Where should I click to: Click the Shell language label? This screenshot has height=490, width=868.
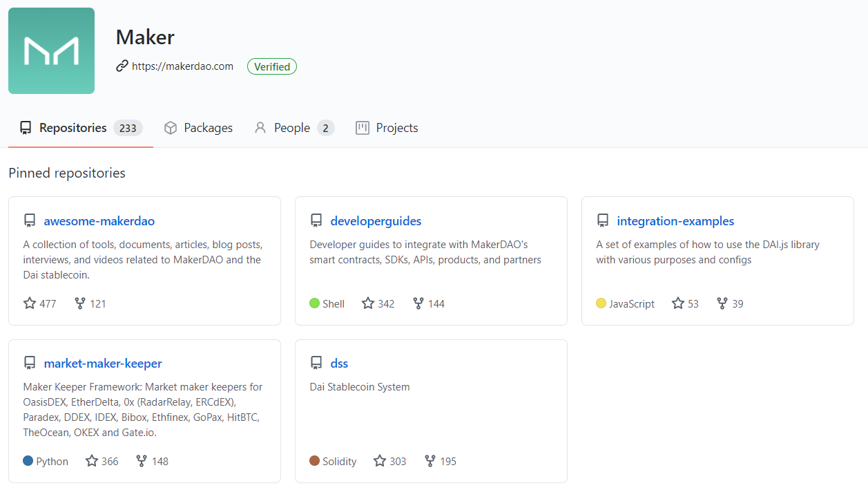point(334,303)
